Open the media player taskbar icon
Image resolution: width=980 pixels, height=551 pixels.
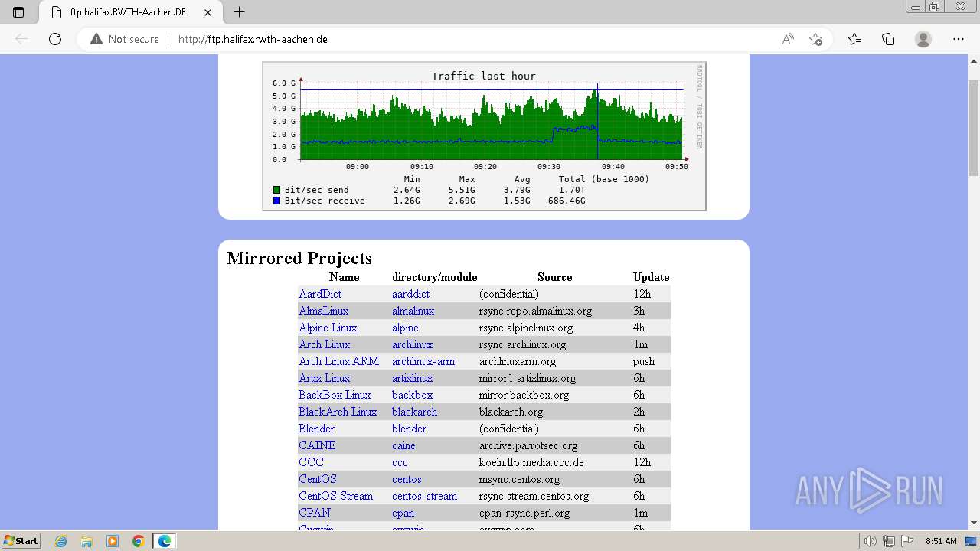tap(113, 541)
